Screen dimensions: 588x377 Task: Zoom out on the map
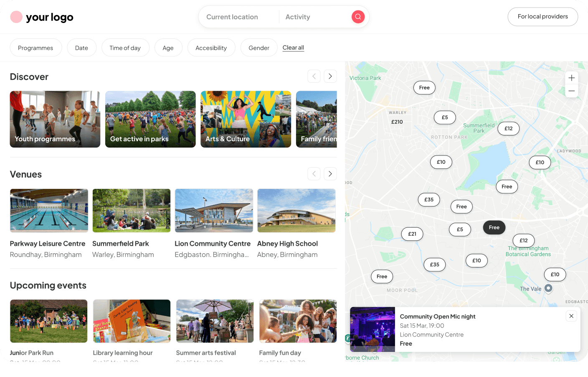pos(572,91)
